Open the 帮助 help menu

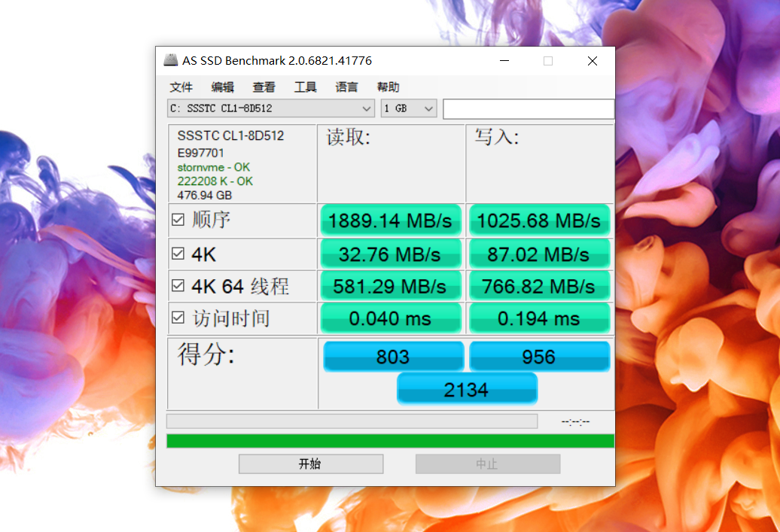click(x=388, y=87)
